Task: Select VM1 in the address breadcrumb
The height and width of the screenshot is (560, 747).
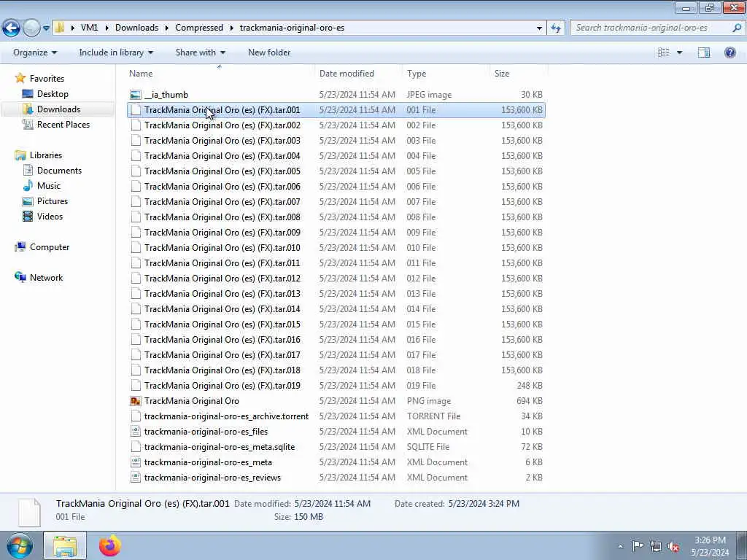Action: click(89, 28)
